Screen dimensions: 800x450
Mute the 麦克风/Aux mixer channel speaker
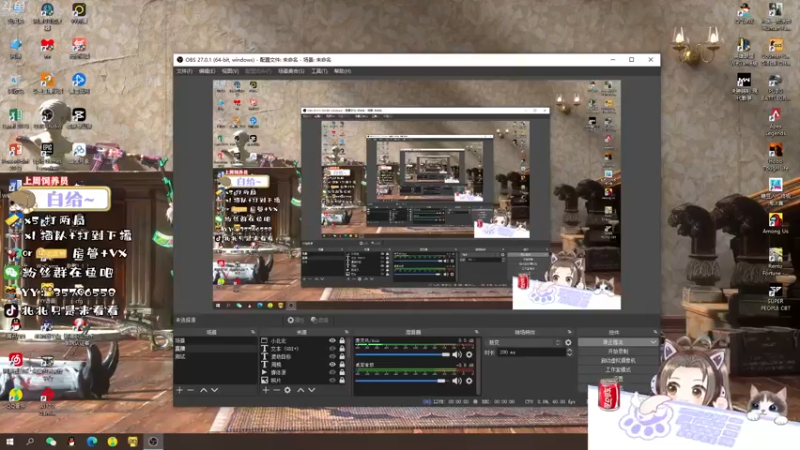[x=457, y=354]
